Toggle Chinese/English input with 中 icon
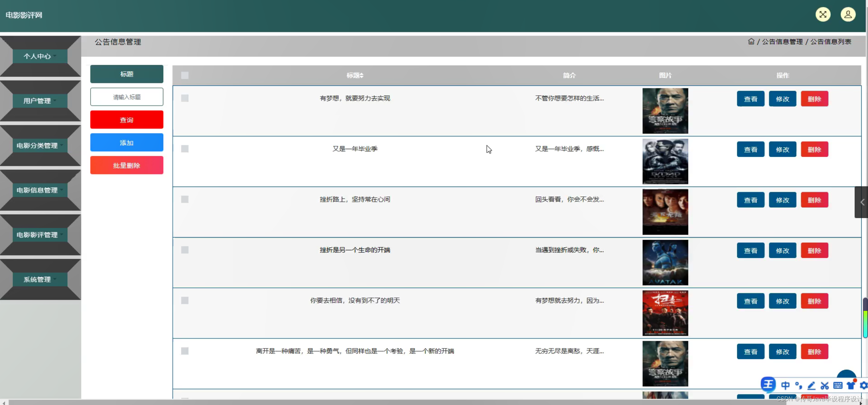Screen dimensions: 868x405 tap(787, 386)
